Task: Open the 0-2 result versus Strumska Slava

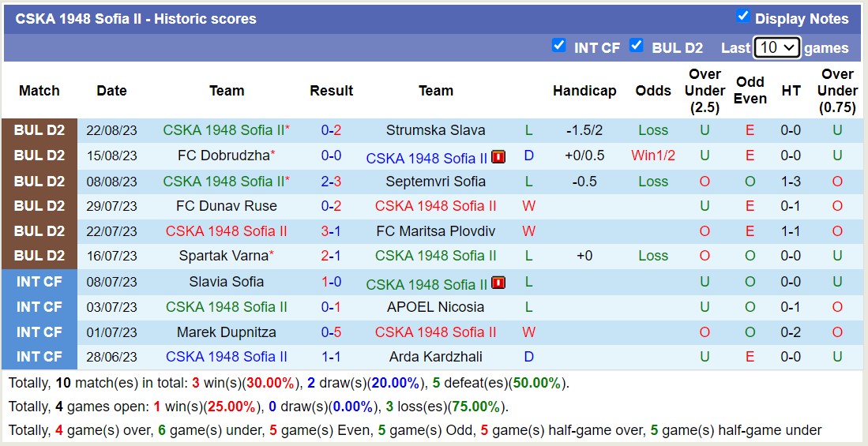Action: tap(331, 130)
